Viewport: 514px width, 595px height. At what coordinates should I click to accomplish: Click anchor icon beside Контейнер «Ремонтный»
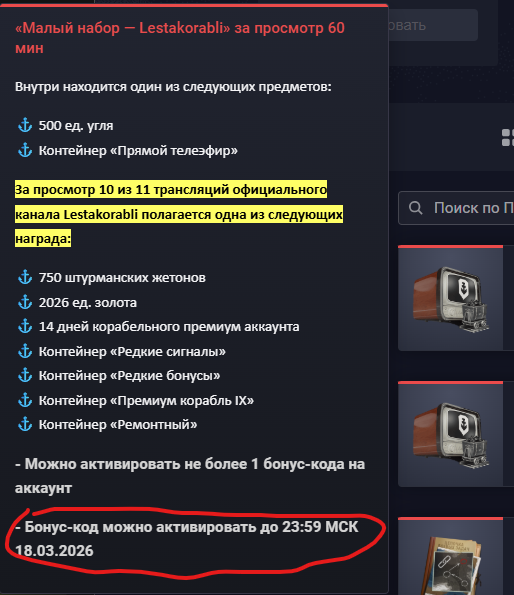pos(25,424)
